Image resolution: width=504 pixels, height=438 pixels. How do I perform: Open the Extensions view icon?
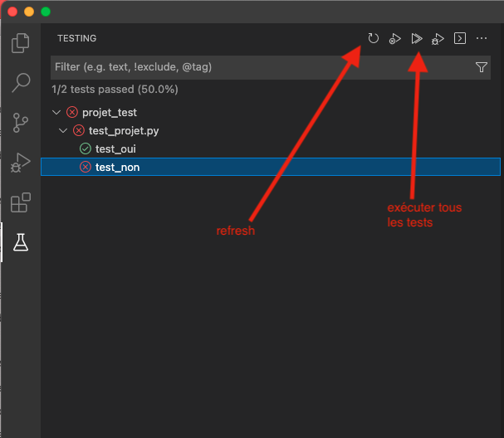21,202
